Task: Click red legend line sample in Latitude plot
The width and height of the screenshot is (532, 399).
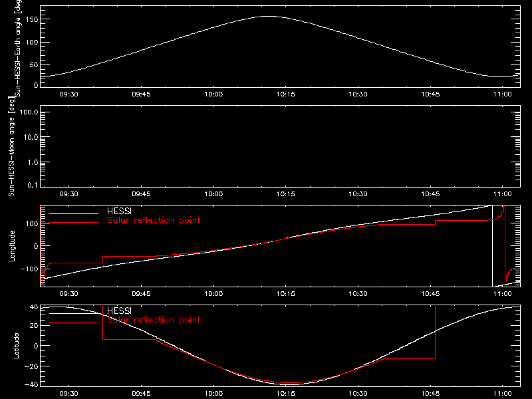Action: pos(74,323)
